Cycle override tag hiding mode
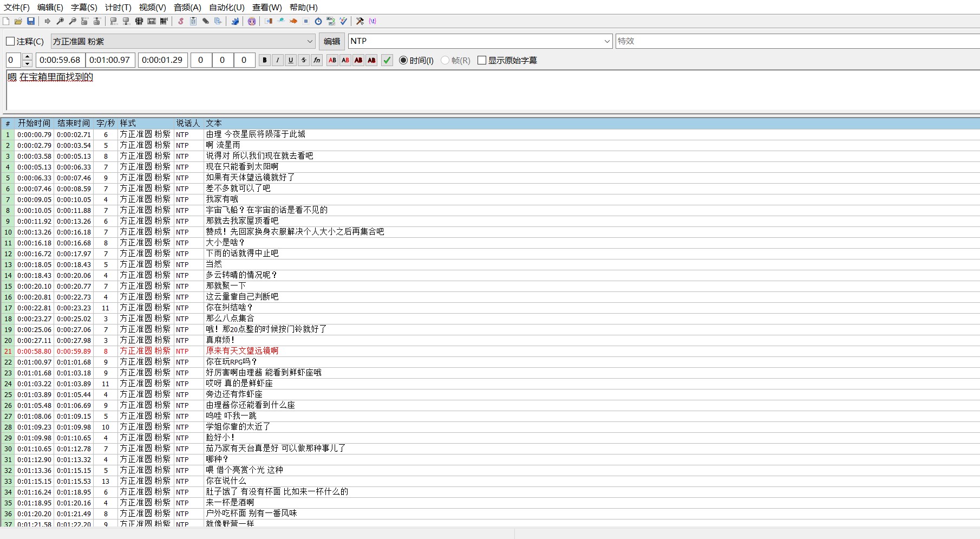Image resolution: width=980 pixels, height=539 pixels. pyautogui.click(x=373, y=21)
